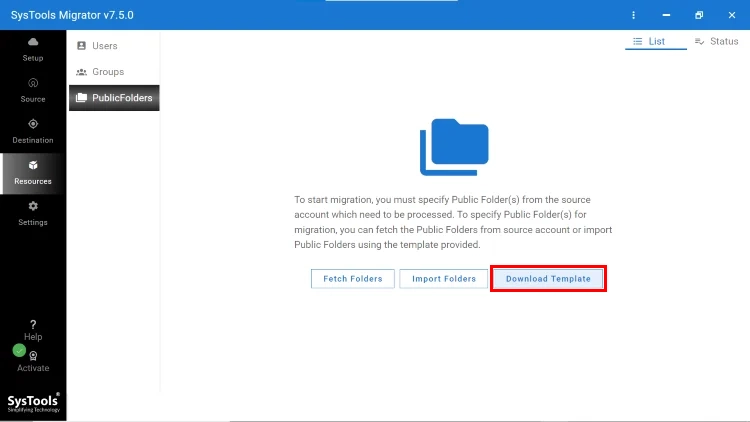Click the Download Template button
750x422 pixels.
pyautogui.click(x=548, y=279)
